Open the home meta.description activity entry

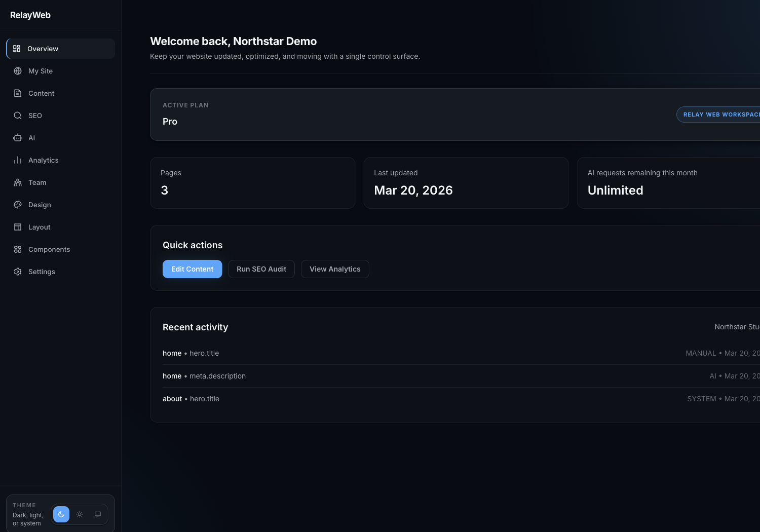204,376
